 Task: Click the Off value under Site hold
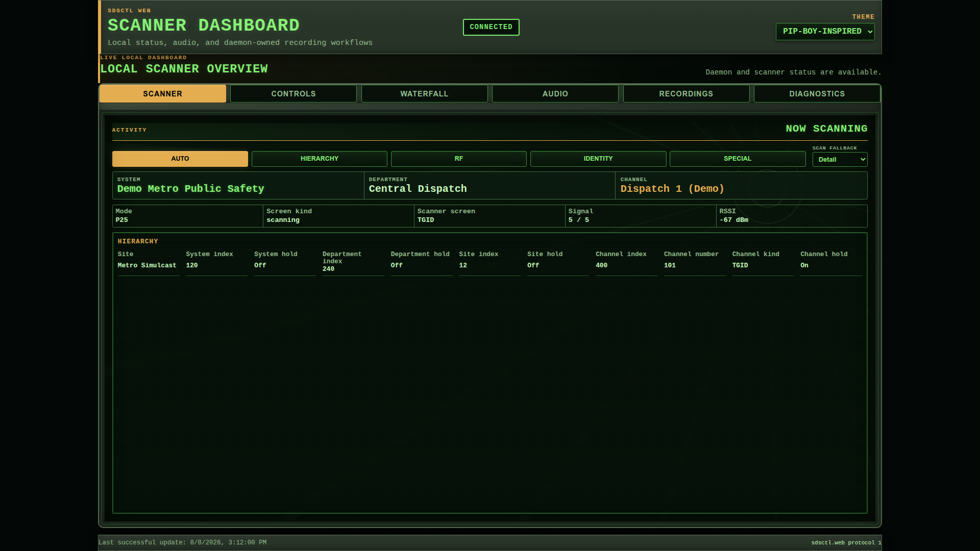pos(533,265)
